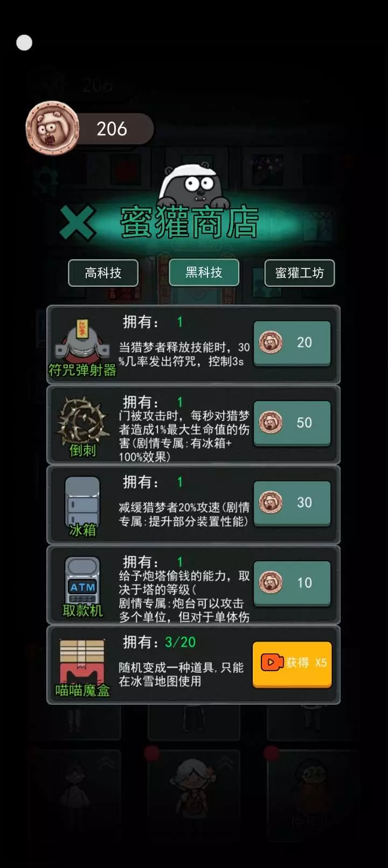The height and width of the screenshot is (868, 388).
Task: Tap the 喵喵魔盒 gift box icon
Action: coord(82,662)
